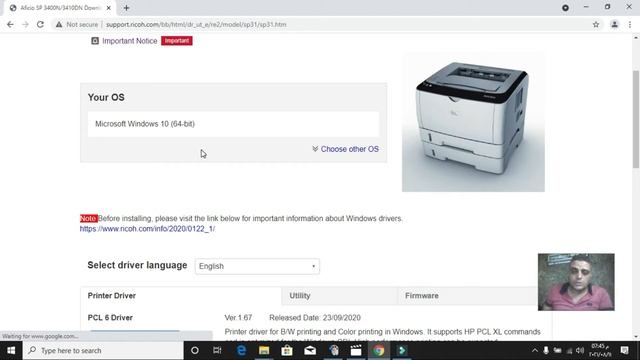Switch to the Utility tab
The width and height of the screenshot is (640, 360).
340,296
